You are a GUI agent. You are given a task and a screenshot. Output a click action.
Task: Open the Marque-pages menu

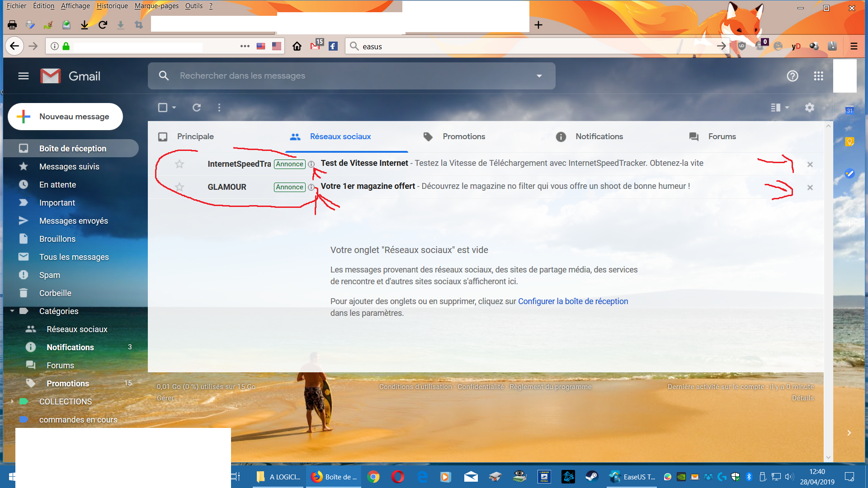(x=156, y=6)
